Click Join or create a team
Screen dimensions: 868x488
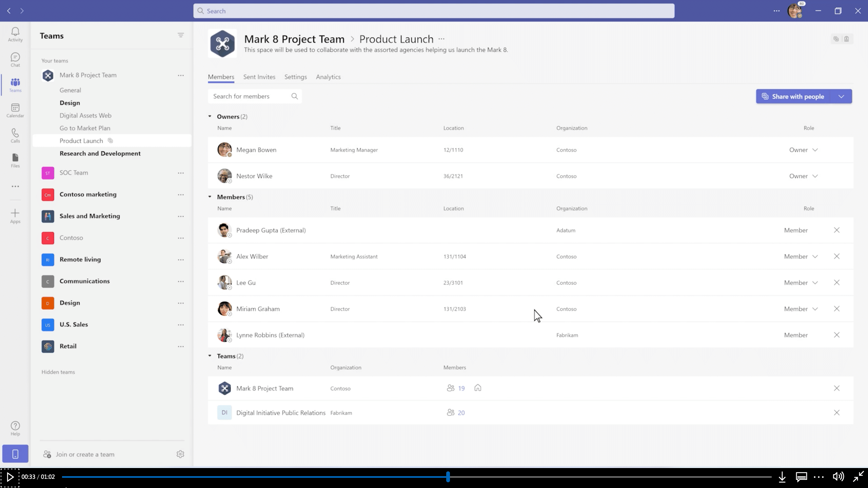coord(84,454)
